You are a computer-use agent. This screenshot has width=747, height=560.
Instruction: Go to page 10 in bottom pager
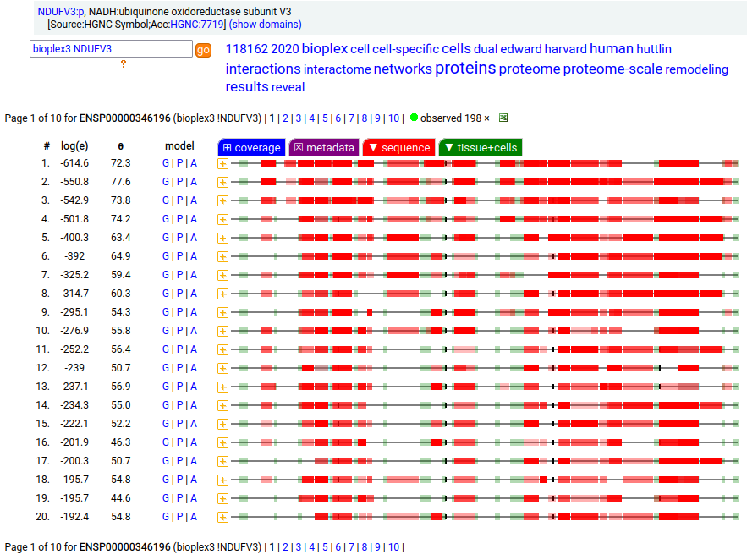[393, 547]
